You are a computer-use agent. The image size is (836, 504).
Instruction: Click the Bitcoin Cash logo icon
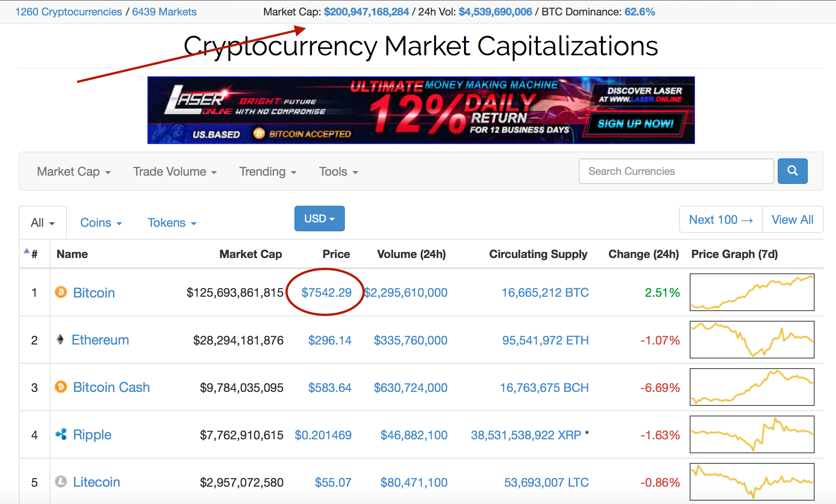pyautogui.click(x=61, y=387)
